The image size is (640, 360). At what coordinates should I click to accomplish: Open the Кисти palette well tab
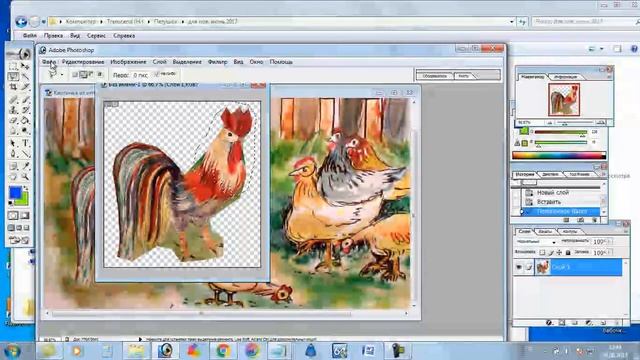(x=463, y=76)
